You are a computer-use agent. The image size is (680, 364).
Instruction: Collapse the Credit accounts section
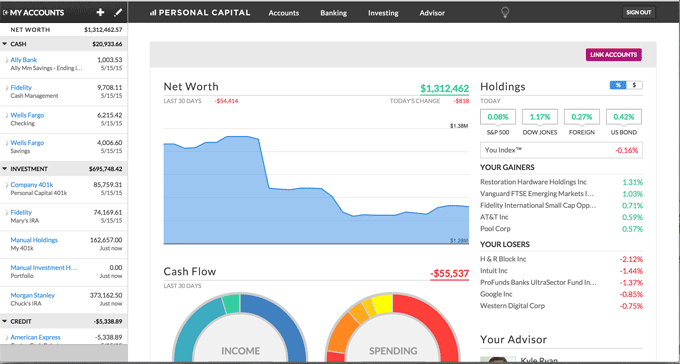click(x=5, y=321)
